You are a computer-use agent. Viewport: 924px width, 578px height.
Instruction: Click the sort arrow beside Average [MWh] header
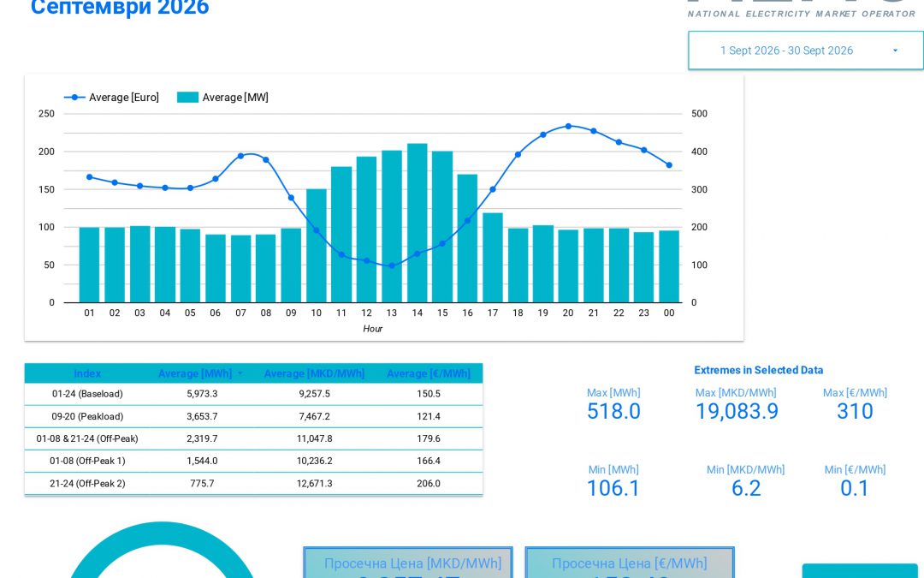[240, 374]
